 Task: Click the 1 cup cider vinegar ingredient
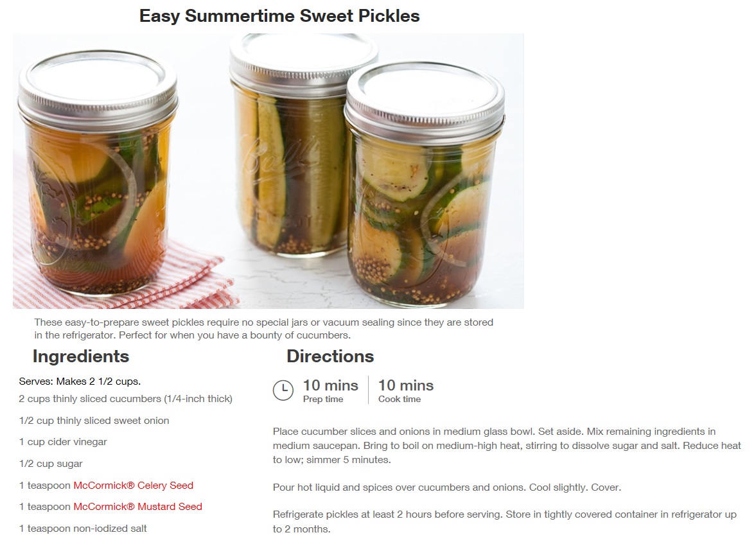click(63, 442)
